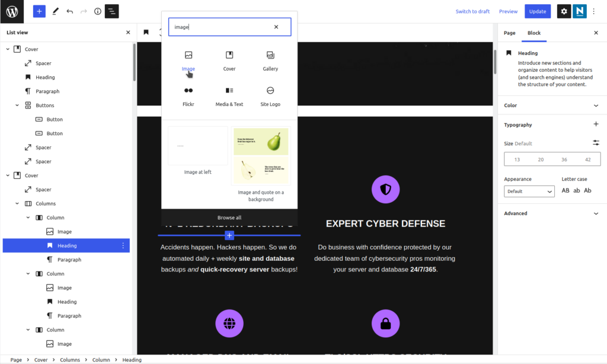This screenshot has height=364, width=607.
Task: Open the N plugin sidebar icon
Action: click(x=580, y=11)
